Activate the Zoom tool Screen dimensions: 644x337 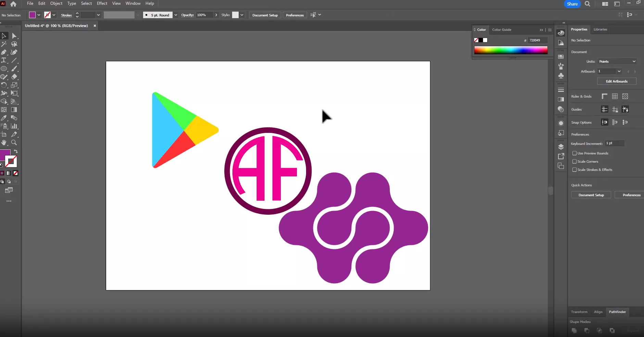(x=14, y=142)
